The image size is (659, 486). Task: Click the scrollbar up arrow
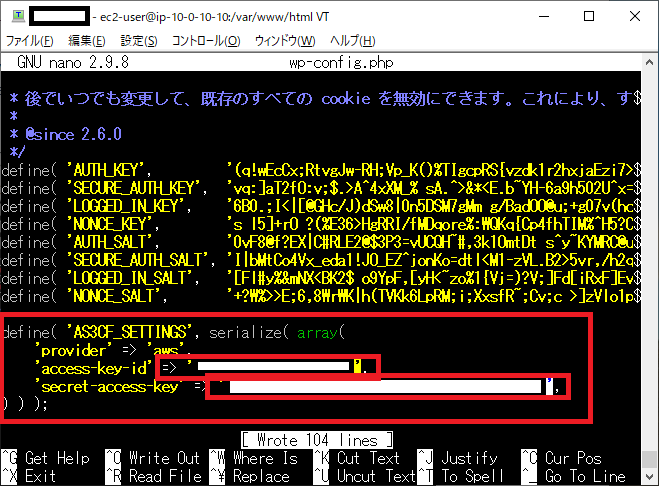(x=650, y=61)
